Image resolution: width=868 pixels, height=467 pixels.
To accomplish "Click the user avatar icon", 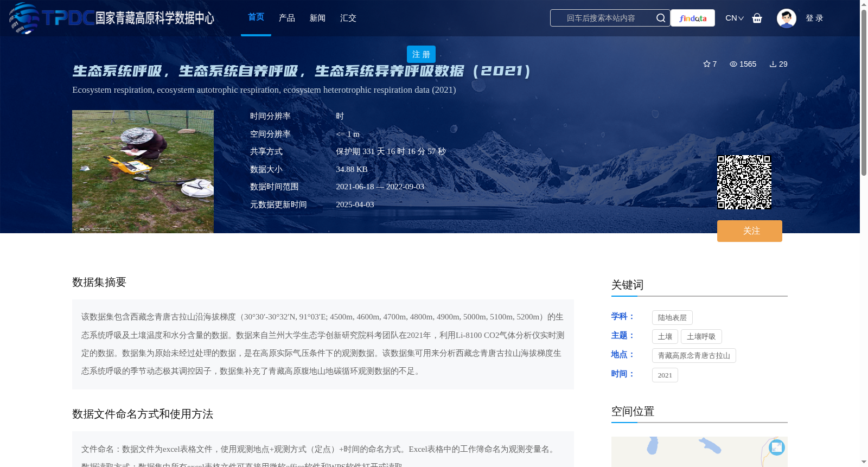I will coord(786,18).
